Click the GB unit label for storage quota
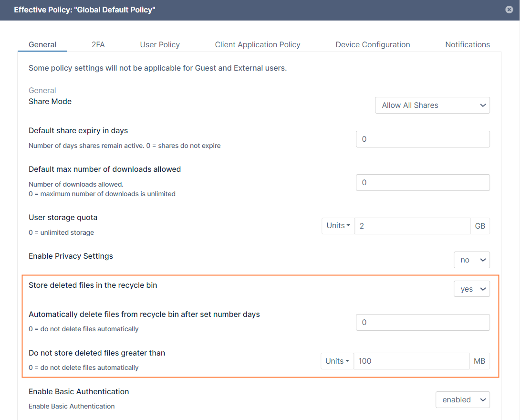This screenshot has width=520, height=420. pos(480,226)
